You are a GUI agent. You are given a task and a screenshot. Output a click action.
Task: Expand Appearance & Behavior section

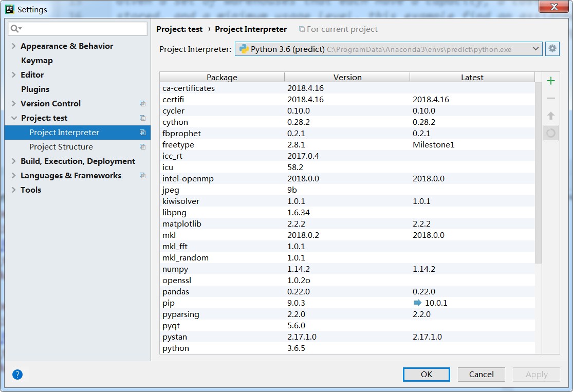(x=13, y=46)
